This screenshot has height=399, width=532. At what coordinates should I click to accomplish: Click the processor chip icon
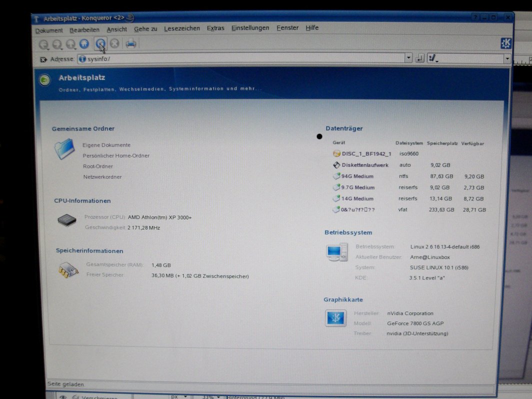[67, 220]
